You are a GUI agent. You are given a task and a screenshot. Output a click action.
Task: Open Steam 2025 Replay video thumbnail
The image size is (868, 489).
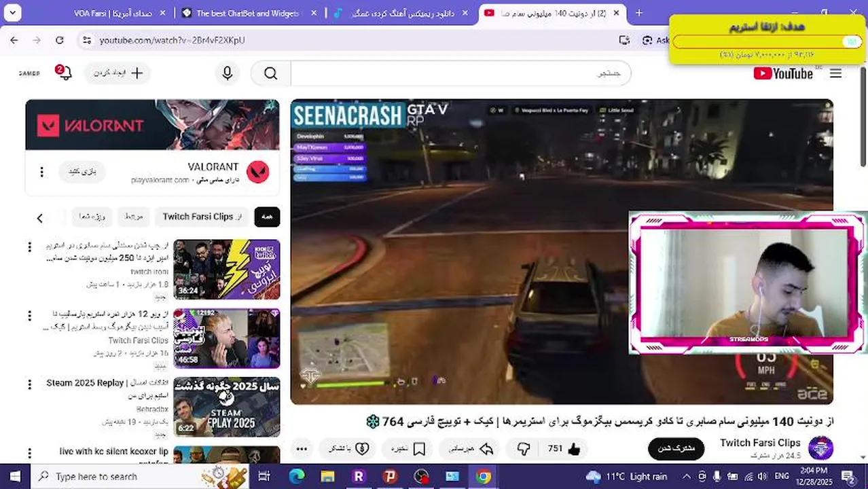pyautogui.click(x=226, y=407)
